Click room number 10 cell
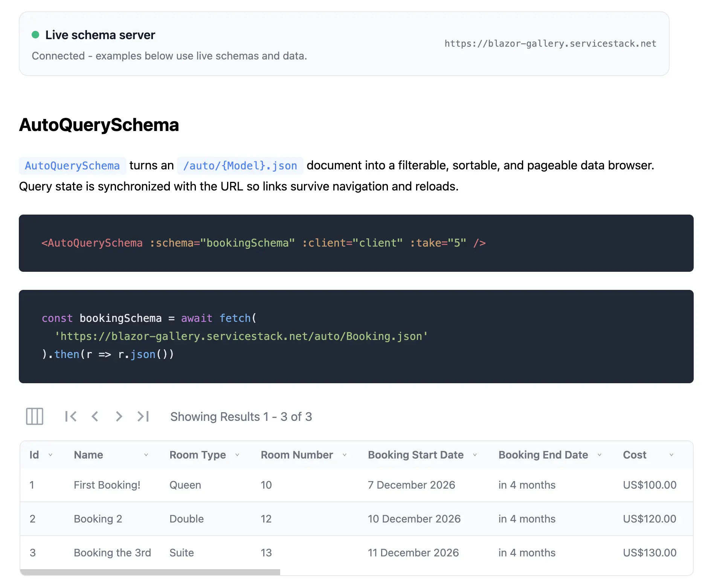This screenshot has height=588, width=708. point(266,485)
